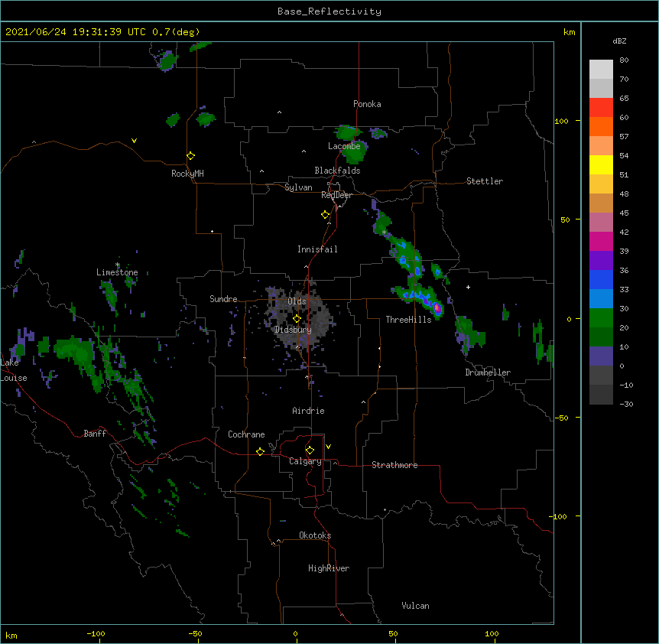
Task: Click the RedDeer city label
Action: coord(336,195)
